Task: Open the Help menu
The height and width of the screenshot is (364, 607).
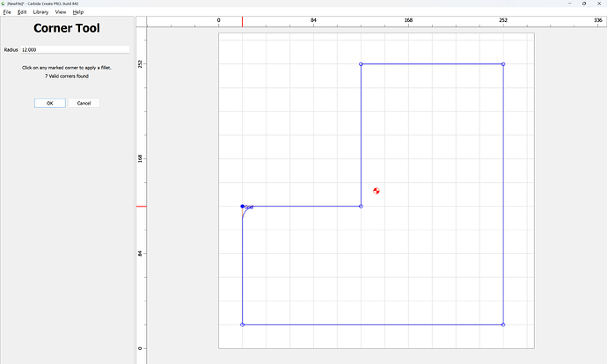Action: 78,12
